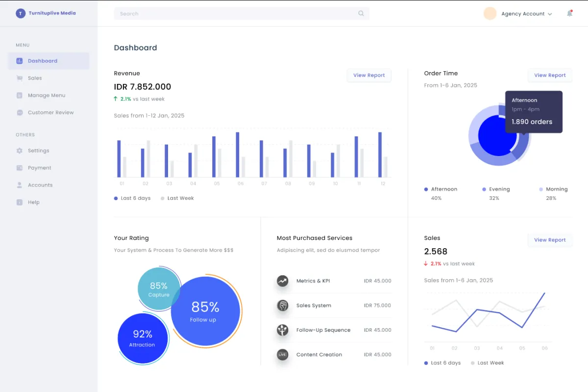Click the search magnifier icon
Screen dimensions: 588x392
tap(361, 14)
